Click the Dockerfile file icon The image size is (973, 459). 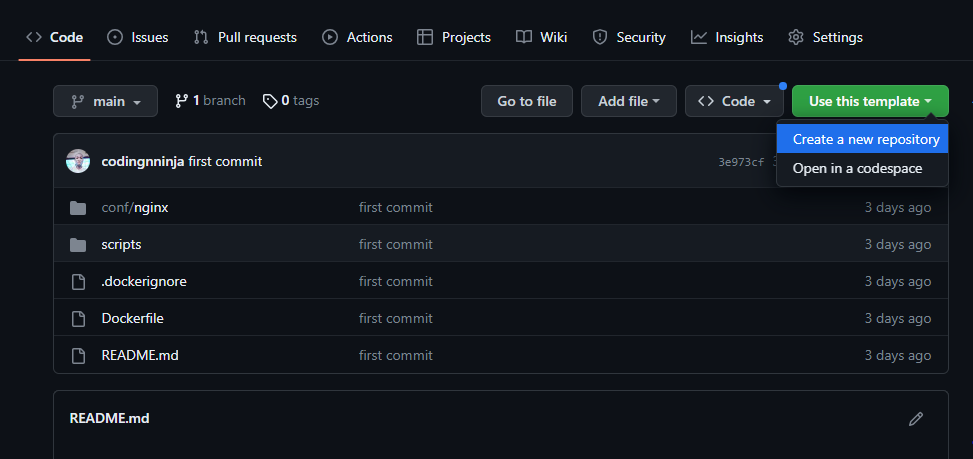pos(78,319)
